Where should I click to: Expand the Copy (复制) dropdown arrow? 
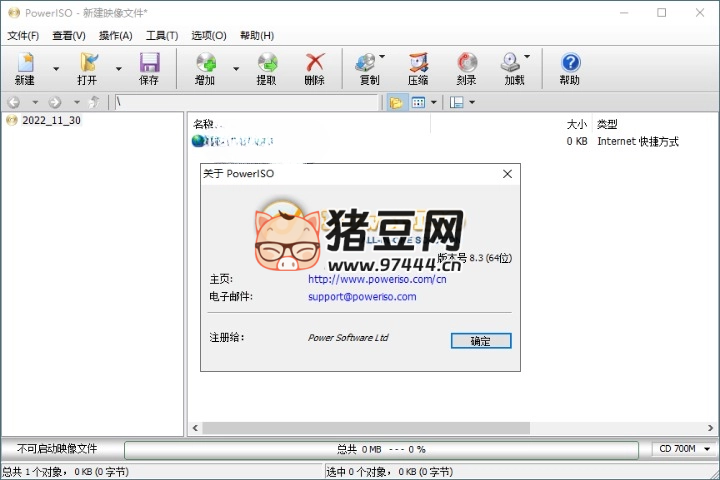tap(382, 56)
